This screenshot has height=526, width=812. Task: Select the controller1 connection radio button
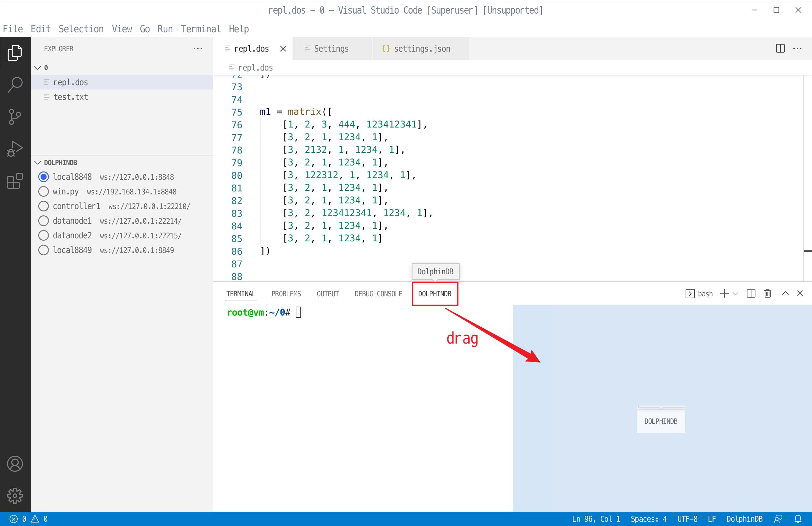(x=43, y=206)
